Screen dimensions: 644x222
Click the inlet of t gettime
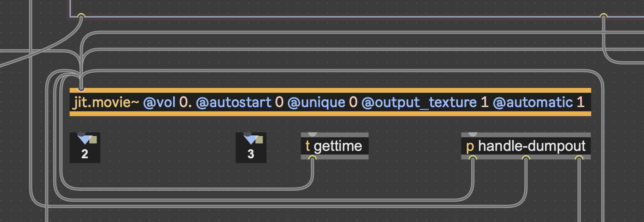pos(312,134)
